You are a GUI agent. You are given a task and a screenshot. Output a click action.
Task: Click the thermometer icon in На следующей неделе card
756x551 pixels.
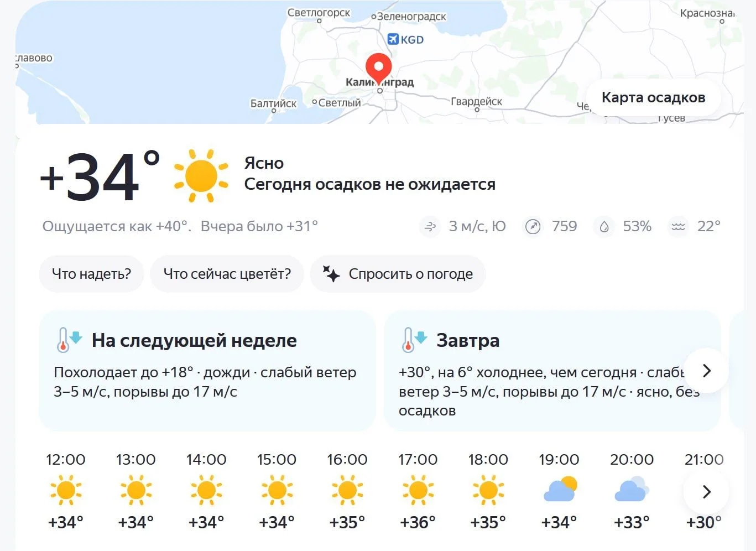69,340
